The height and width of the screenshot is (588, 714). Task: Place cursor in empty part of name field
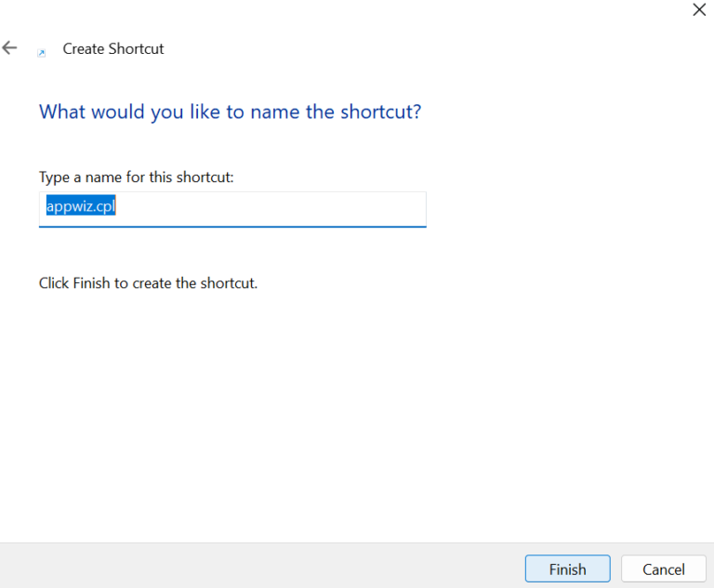(x=273, y=207)
